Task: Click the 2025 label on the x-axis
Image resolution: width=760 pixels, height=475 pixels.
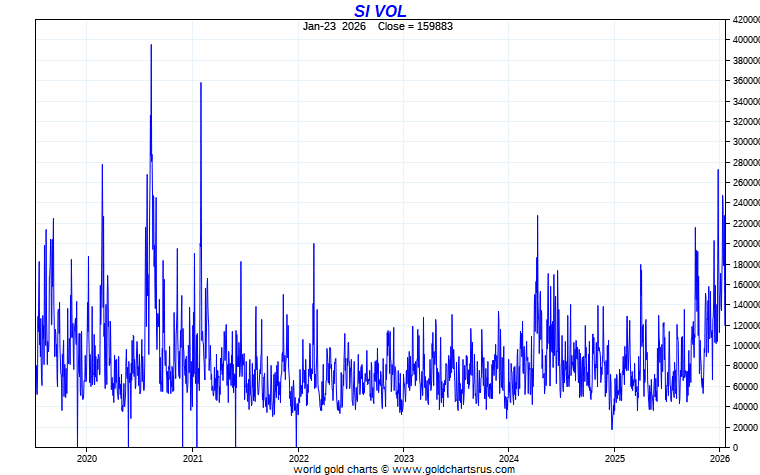Action: point(614,457)
